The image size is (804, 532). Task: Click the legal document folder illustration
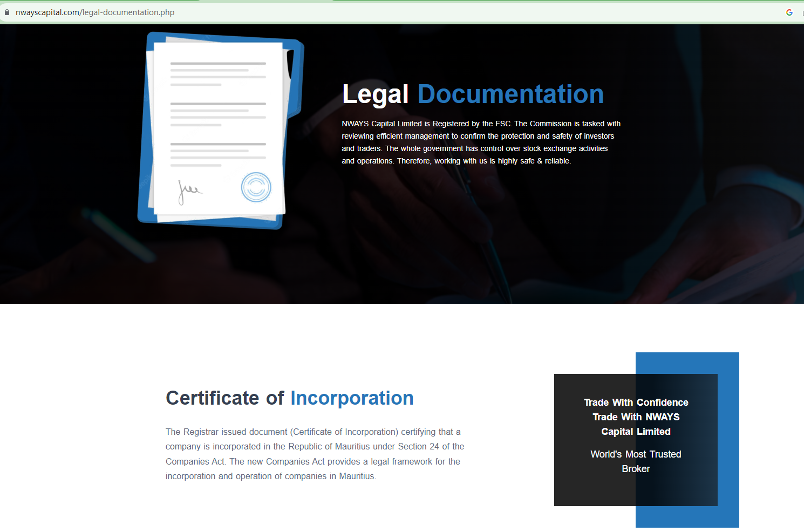click(221, 131)
